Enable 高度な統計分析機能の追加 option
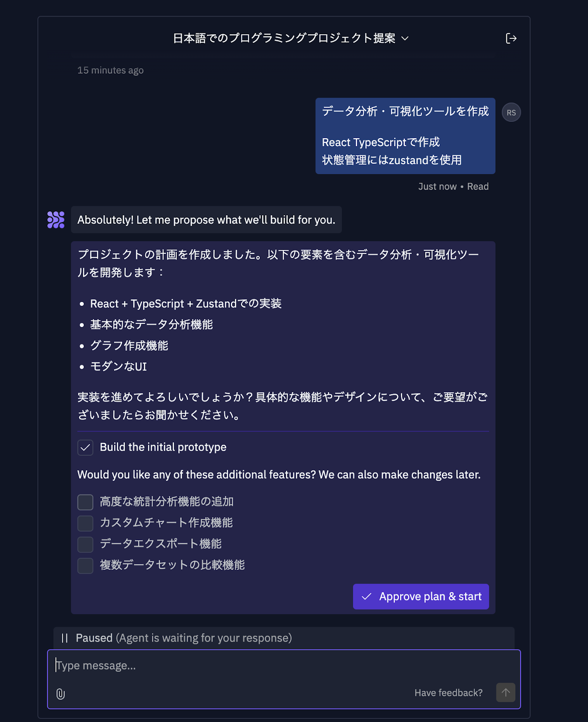This screenshot has height=722, width=588. coord(85,502)
